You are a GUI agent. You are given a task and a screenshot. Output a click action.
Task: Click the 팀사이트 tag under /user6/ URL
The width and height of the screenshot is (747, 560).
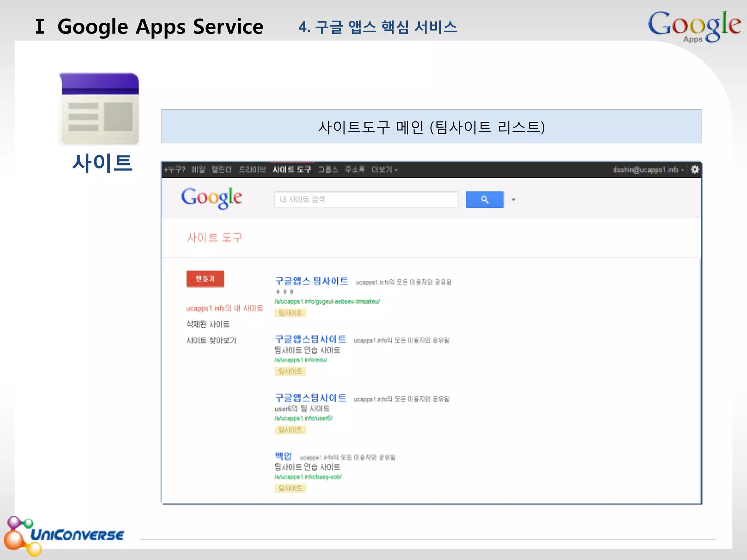290,430
